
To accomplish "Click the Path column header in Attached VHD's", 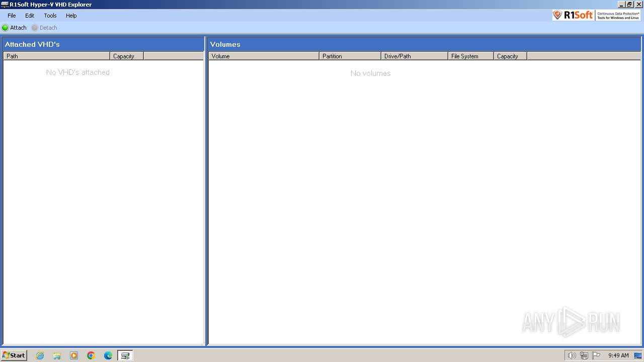I will coord(56,56).
